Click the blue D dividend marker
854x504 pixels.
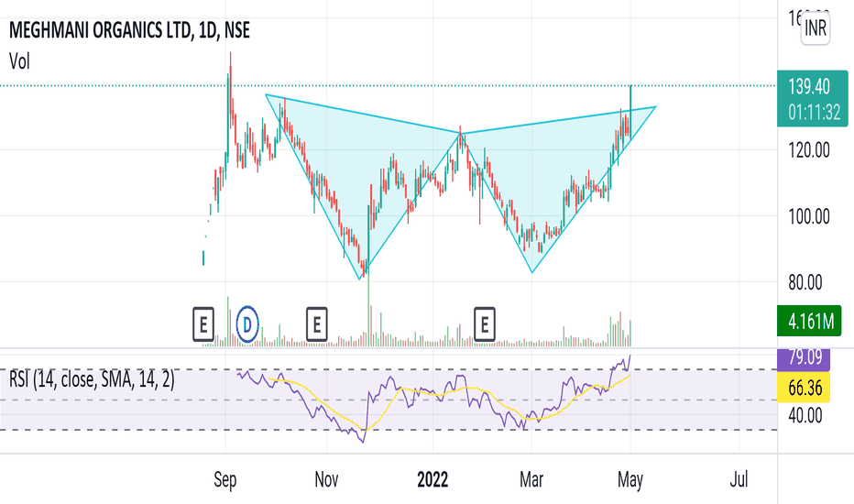246,324
